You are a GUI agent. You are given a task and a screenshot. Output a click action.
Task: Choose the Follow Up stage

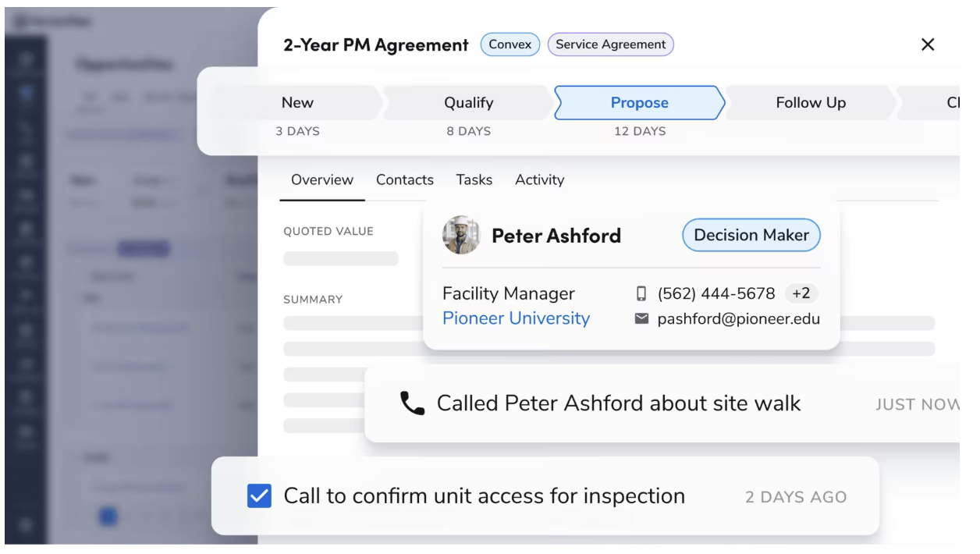[x=811, y=103]
